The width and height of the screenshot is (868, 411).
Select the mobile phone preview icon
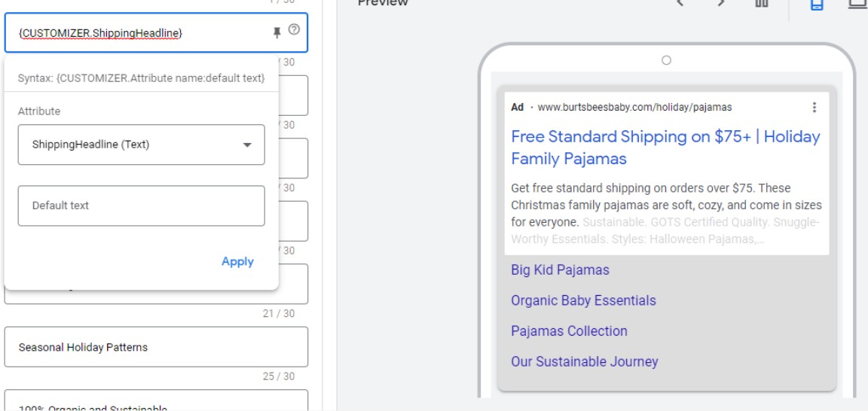pos(817,4)
